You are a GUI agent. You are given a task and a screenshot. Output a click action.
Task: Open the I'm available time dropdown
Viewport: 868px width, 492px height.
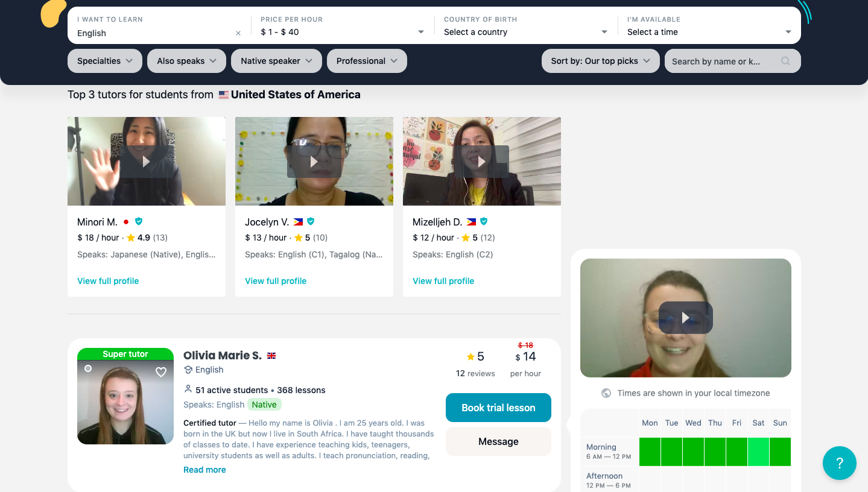pos(709,32)
